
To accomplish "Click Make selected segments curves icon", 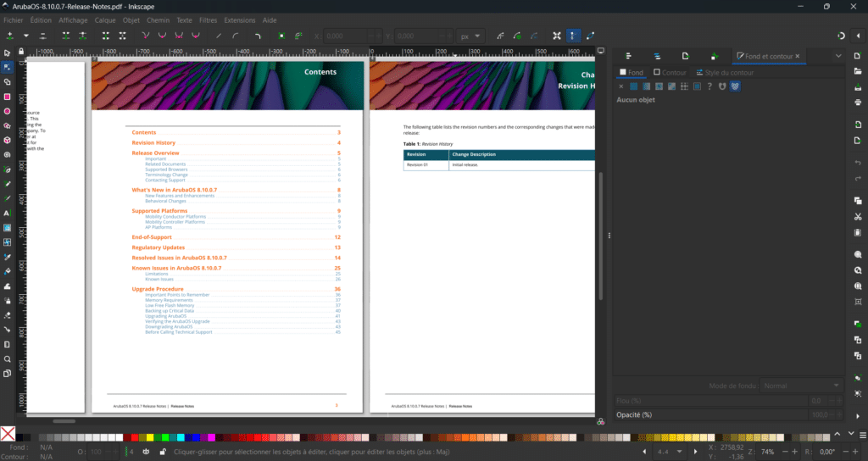I will [236, 36].
